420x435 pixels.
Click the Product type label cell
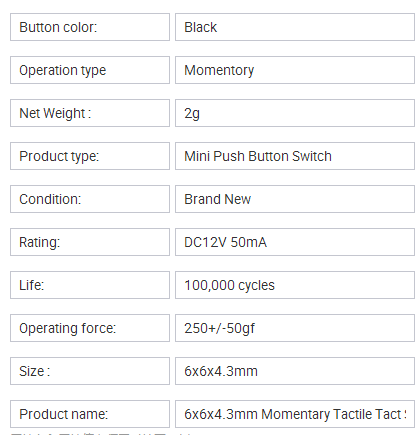click(x=90, y=156)
